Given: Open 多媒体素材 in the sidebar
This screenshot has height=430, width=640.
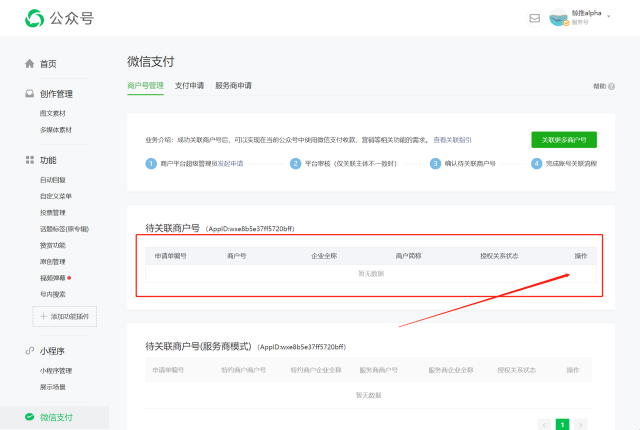Looking at the screenshot, I should [x=56, y=130].
